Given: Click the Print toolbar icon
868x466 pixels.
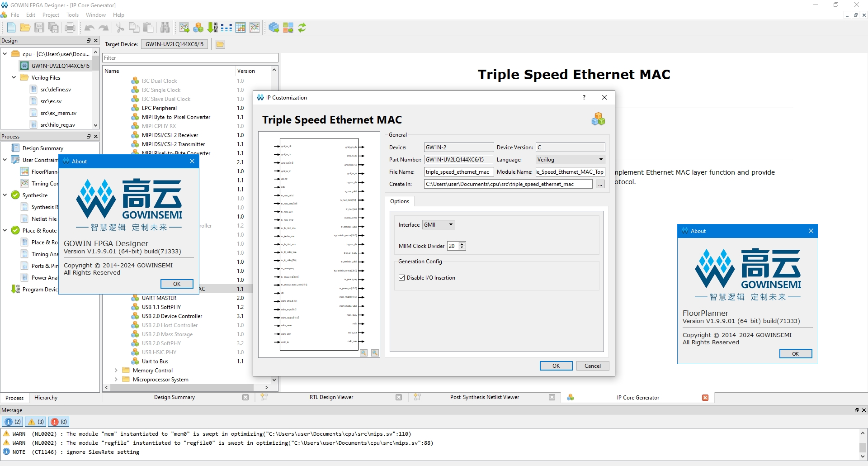Looking at the screenshot, I should coord(70,28).
